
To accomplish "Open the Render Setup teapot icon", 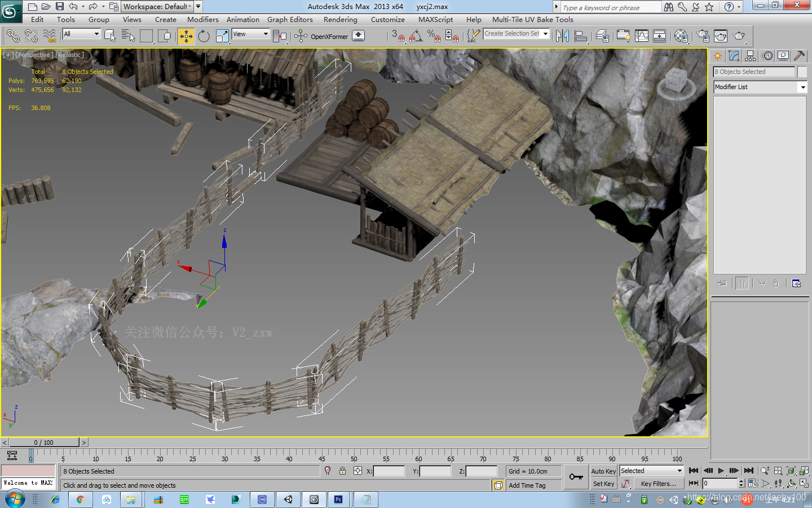I will (x=703, y=37).
